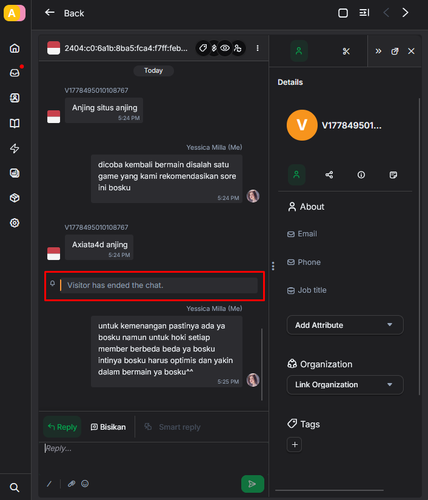Click the green send message button

pos(252,484)
